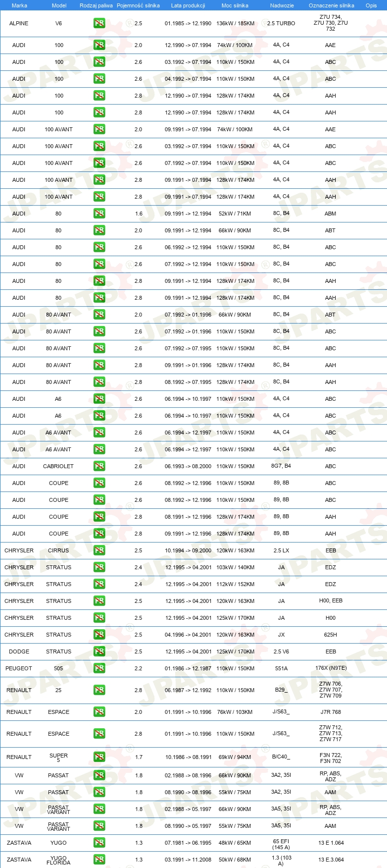The width and height of the screenshot is (387, 868).
Task: Click the fuel icon in AUDI 80 2.0 ABT row
Action: [x=99, y=230]
